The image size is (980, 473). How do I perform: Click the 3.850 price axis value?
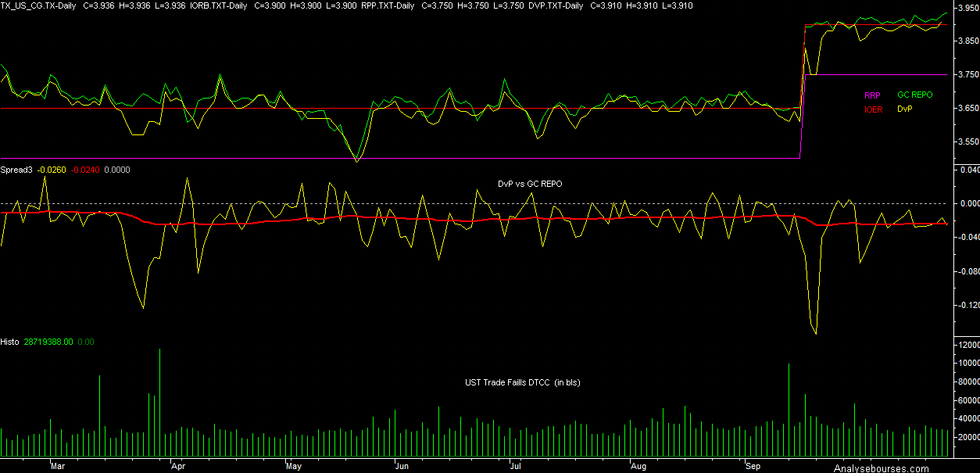[x=968, y=41]
